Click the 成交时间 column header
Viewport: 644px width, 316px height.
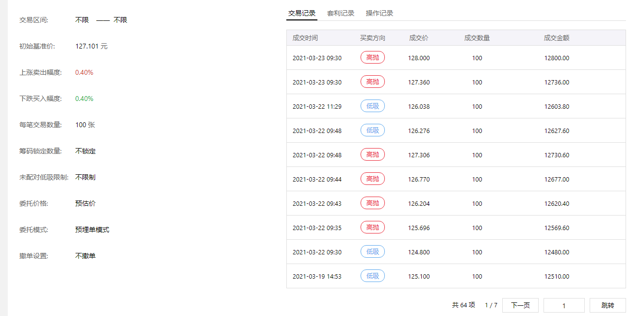coord(305,38)
